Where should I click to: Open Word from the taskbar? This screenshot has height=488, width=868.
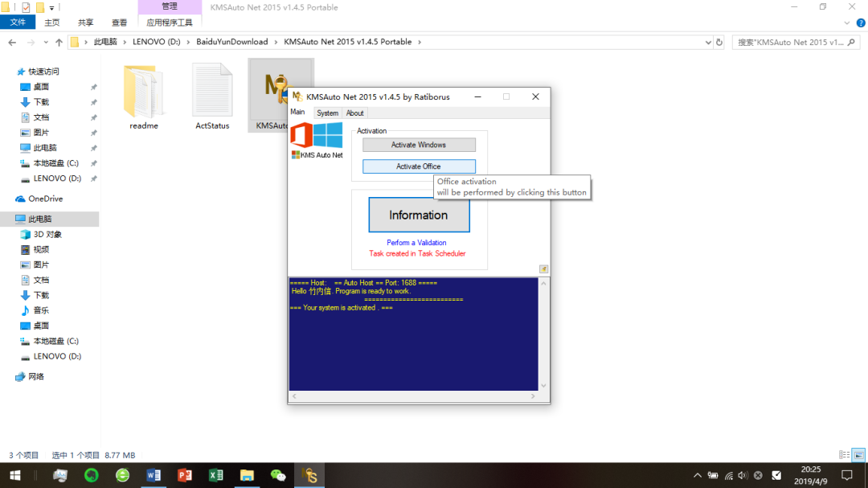point(154,475)
